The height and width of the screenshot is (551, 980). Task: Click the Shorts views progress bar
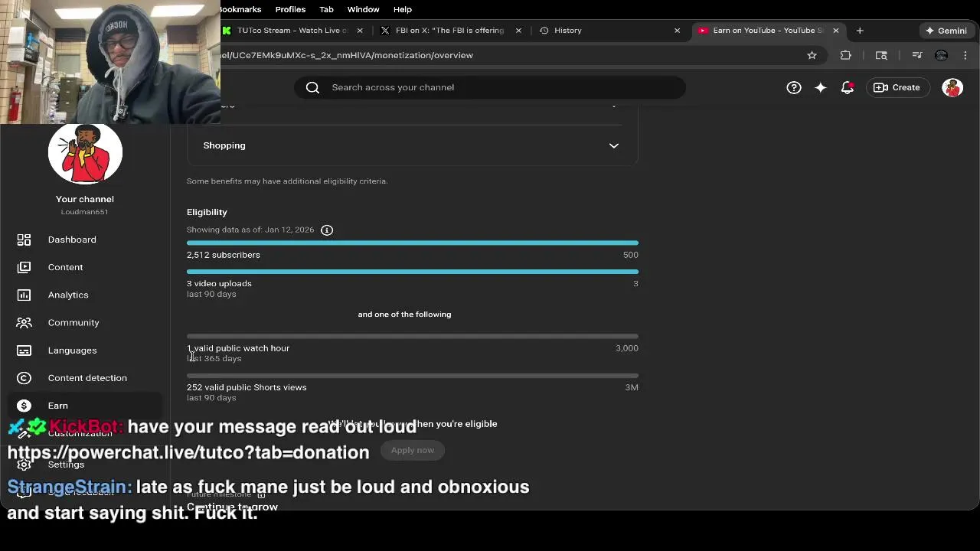[413, 375]
